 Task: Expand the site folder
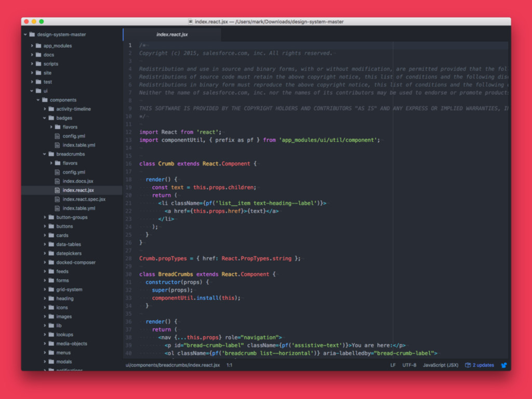32,73
